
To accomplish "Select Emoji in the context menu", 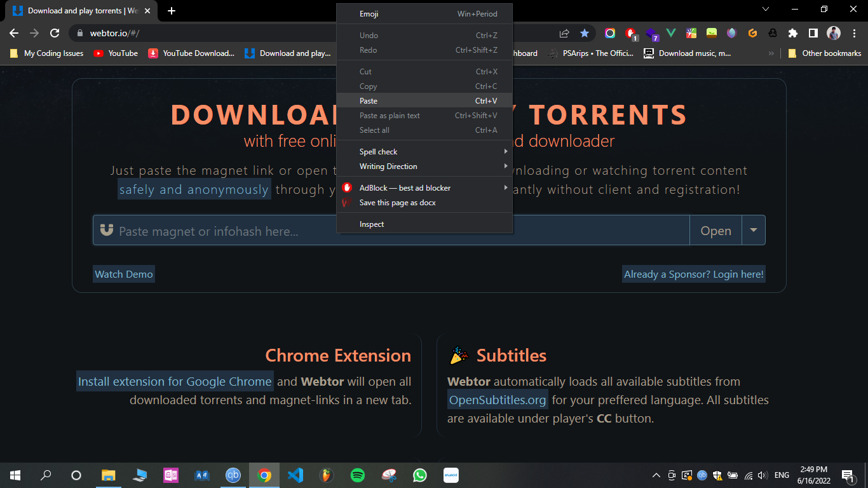I will click(x=424, y=14).
